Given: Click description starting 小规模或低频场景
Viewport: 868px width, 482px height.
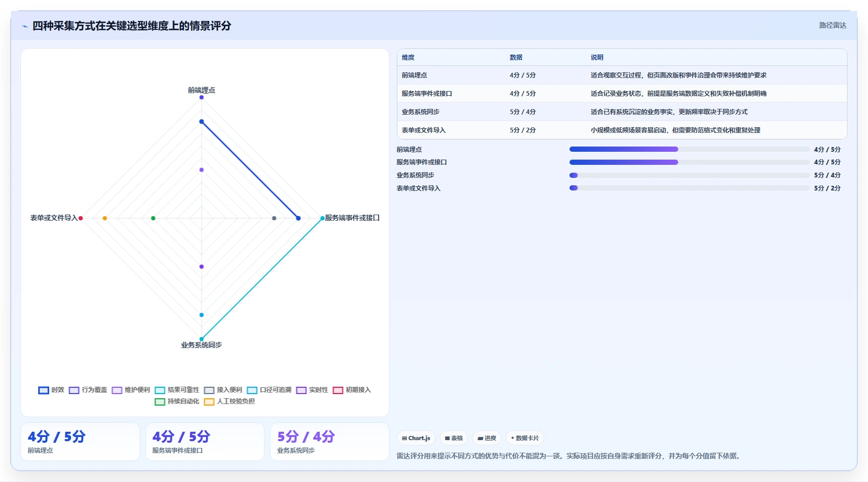Looking at the screenshot, I should [676, 130].
